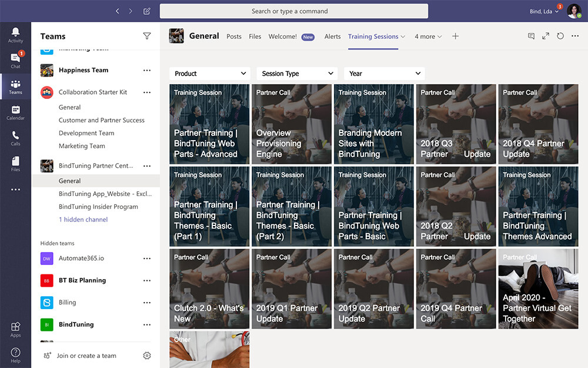
Task: Select the Happiness Team
Action: 83,70
